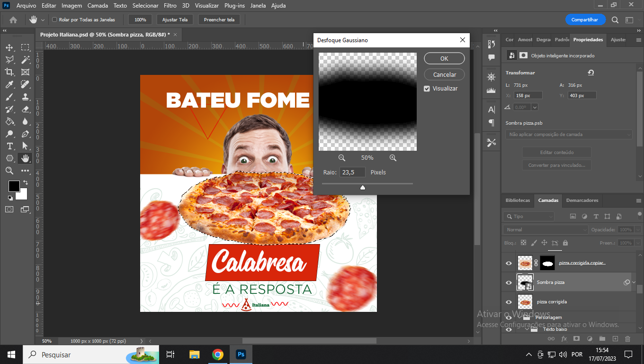The width and height of the screenshot is (644, 364).
Task: Toggle lock transparent pixels
Action: pyautogui.click(x=523, y=243)
